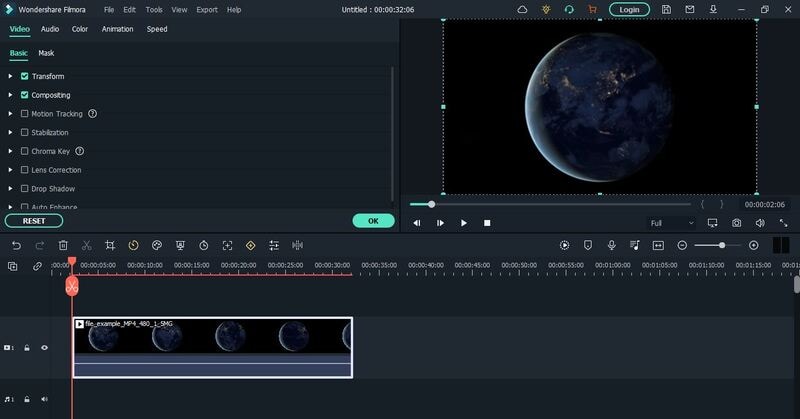Click the Green Screen icon
The height and width of the screenshot is (419, 800).
[180, 245]
